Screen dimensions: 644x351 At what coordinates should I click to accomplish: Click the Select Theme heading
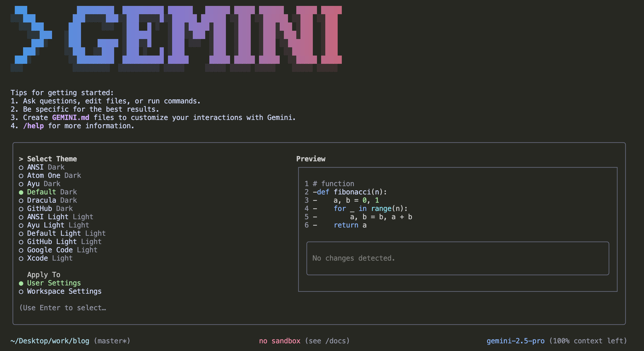52,159
